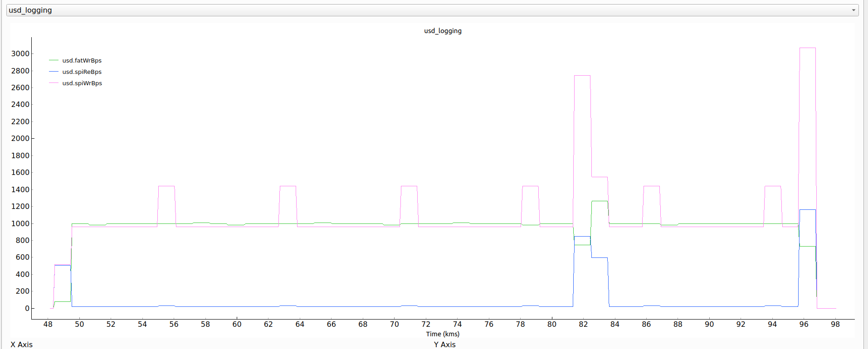Click the Y Axis label below the plot
Image resolution: width=868 pixels, height=349 pixels.
tap(444, 344)
